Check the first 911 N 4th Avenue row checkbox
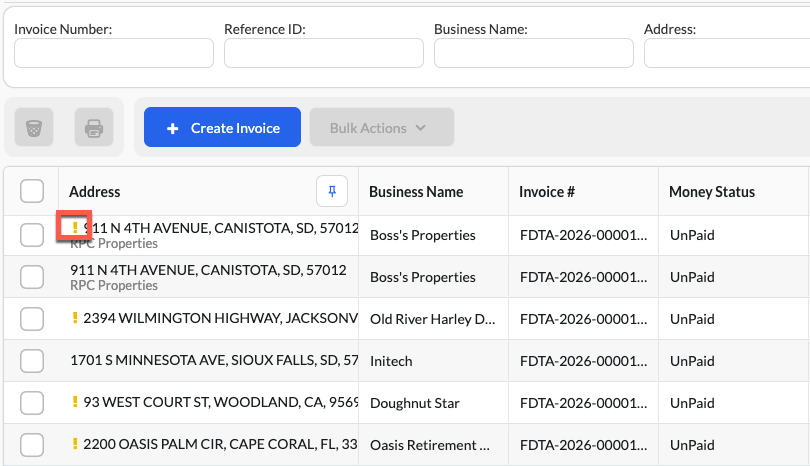Viewport: 810px width, 466px height. coord(32,235)
